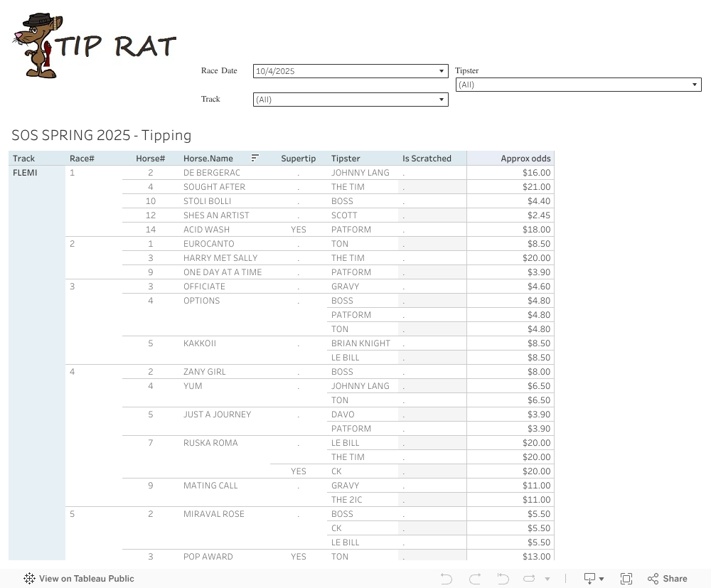The height and width of the screenshot is (588, 711).
Task: Select horse MATING CALL
Action: pyautogui.click(x=210, y=486)
